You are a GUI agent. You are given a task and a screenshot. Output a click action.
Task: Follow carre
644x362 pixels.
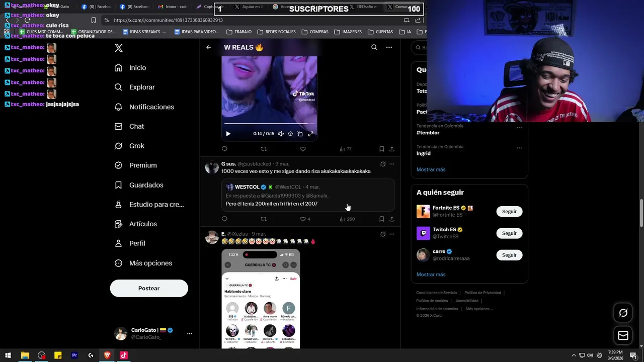pos(509,255)
